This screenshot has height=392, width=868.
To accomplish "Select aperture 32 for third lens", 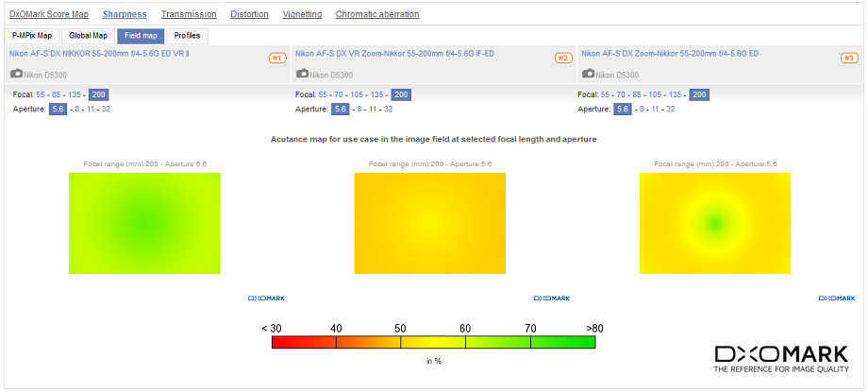I will [x=672, y=109].
